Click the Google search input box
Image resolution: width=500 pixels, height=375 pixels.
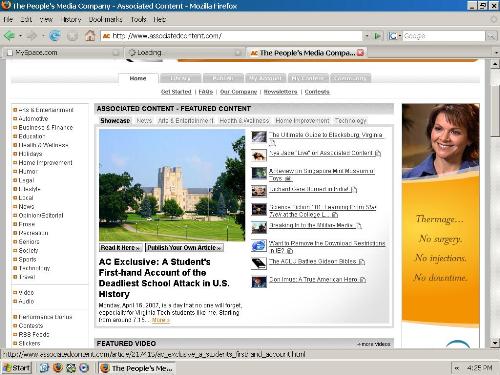[444, 36]
